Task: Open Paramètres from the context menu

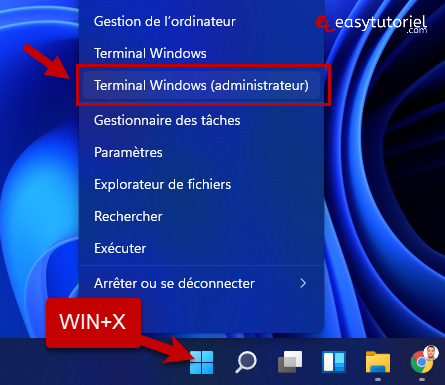Action: tap(201, 152)
